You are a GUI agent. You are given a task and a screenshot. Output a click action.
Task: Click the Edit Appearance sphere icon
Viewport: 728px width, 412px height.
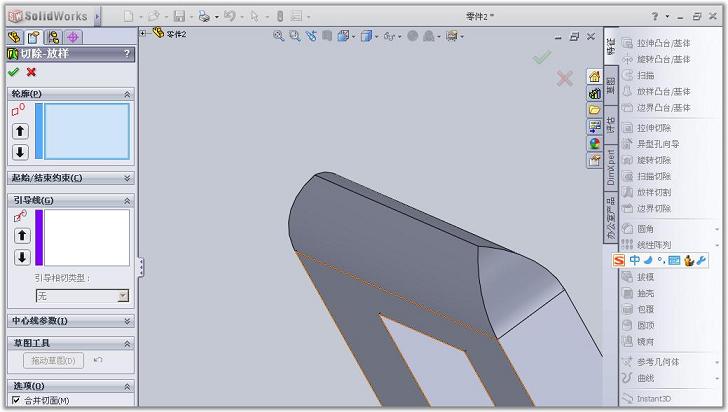[412, 36]
